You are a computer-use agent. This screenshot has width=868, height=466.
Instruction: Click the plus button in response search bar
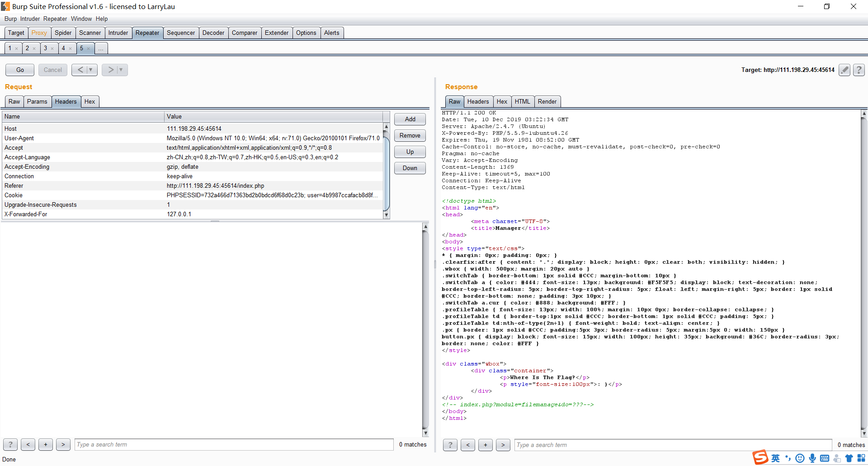coord(485,445)
